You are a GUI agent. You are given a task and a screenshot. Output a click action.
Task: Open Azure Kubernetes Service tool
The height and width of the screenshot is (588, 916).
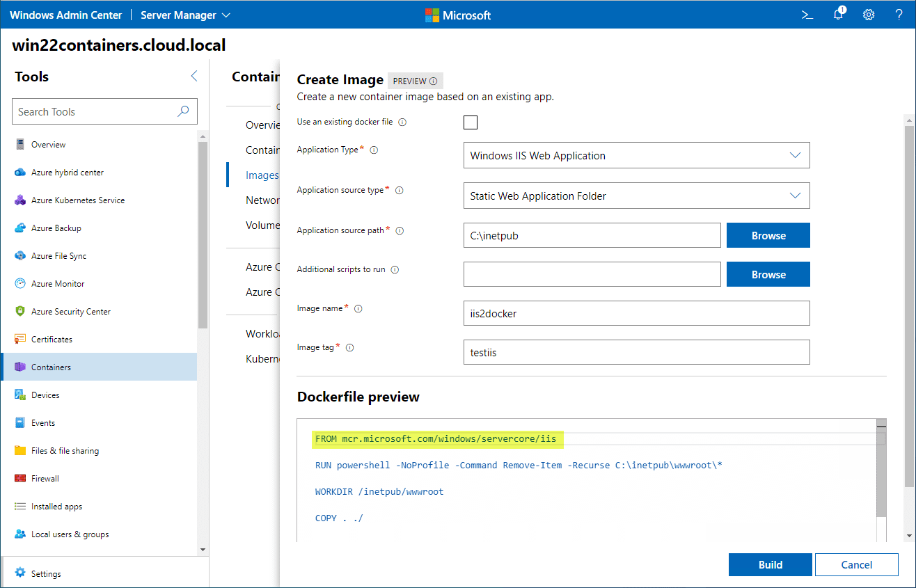(x=78, y=200)
